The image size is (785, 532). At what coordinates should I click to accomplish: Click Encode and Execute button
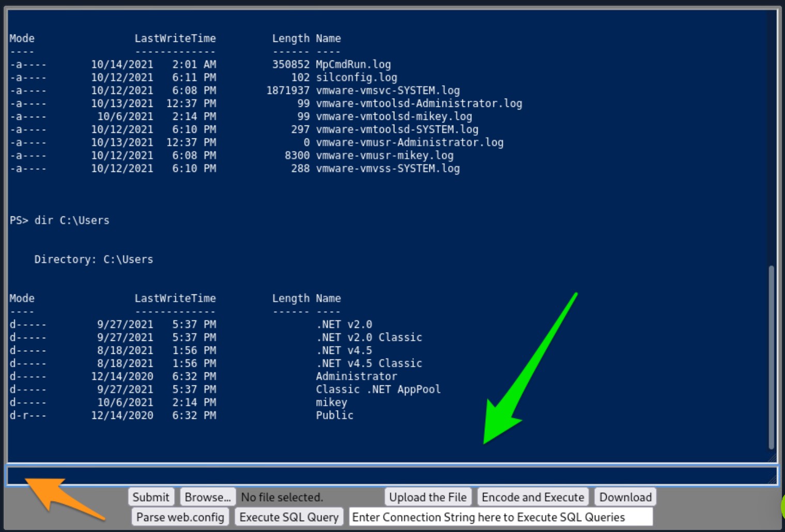532,497
